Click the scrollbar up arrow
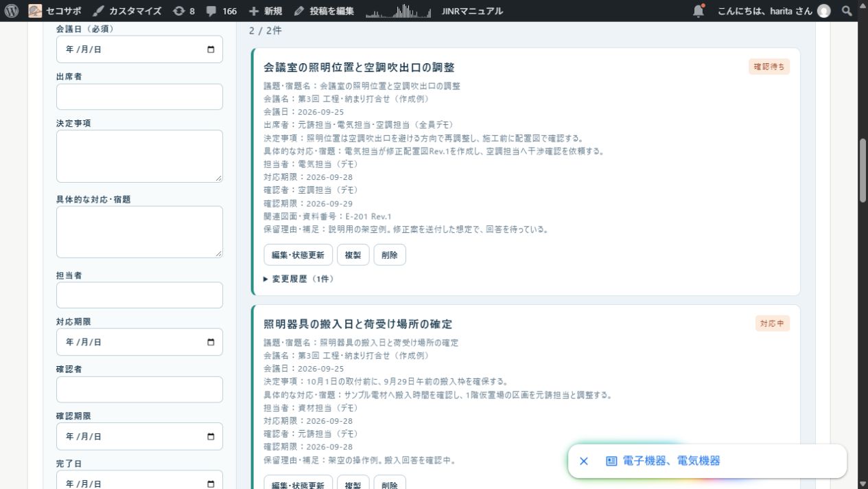Viewport: 868px width, 489px height. click(x=863, y=5)
